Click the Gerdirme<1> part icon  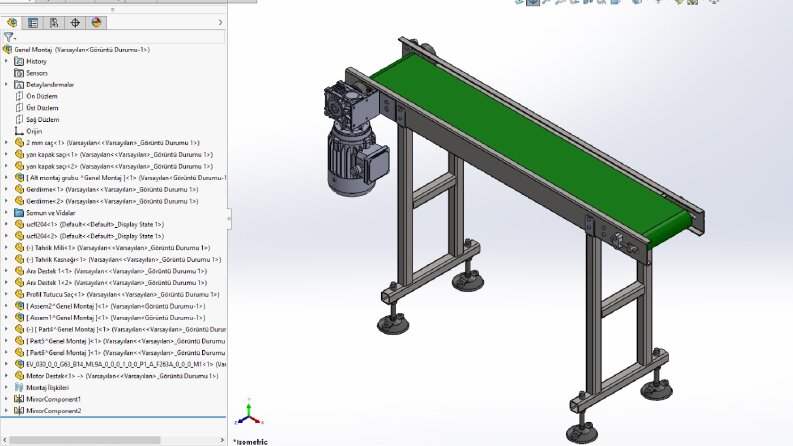19,189
